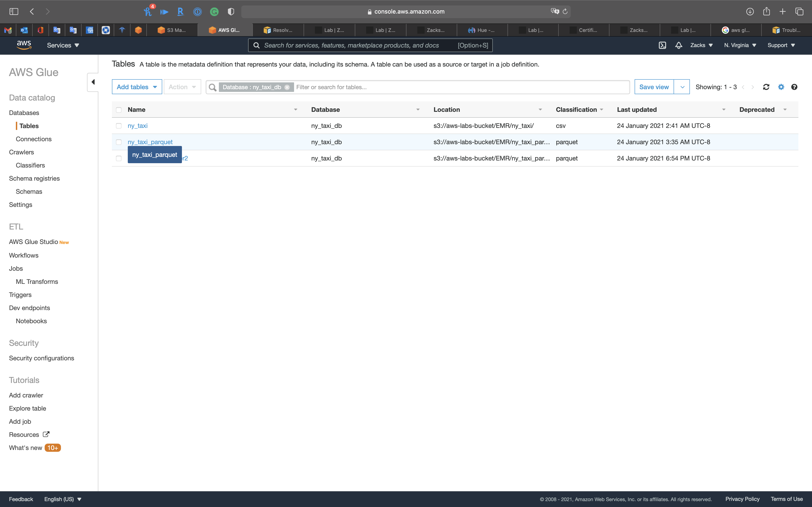Screen dimensions: 812x507
Task: Open the N. Virginia region menu
Action: tap(740, 45)
